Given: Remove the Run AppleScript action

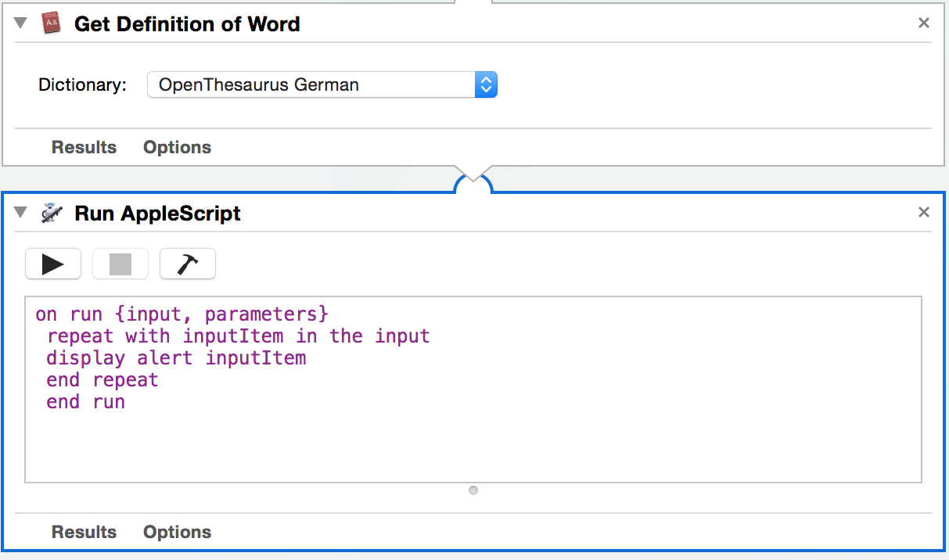Looking at the screenshot, I should click(924, 213).
